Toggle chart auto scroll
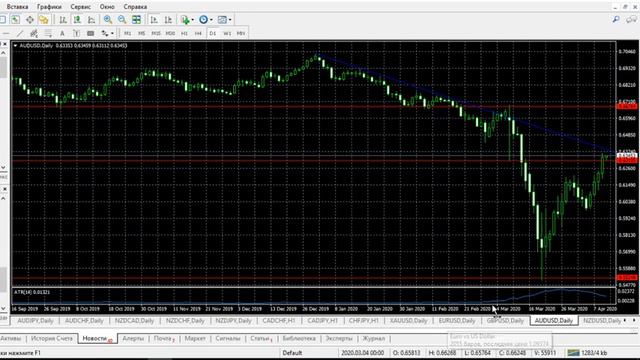 pyautogui.click(x=154, y=20)
